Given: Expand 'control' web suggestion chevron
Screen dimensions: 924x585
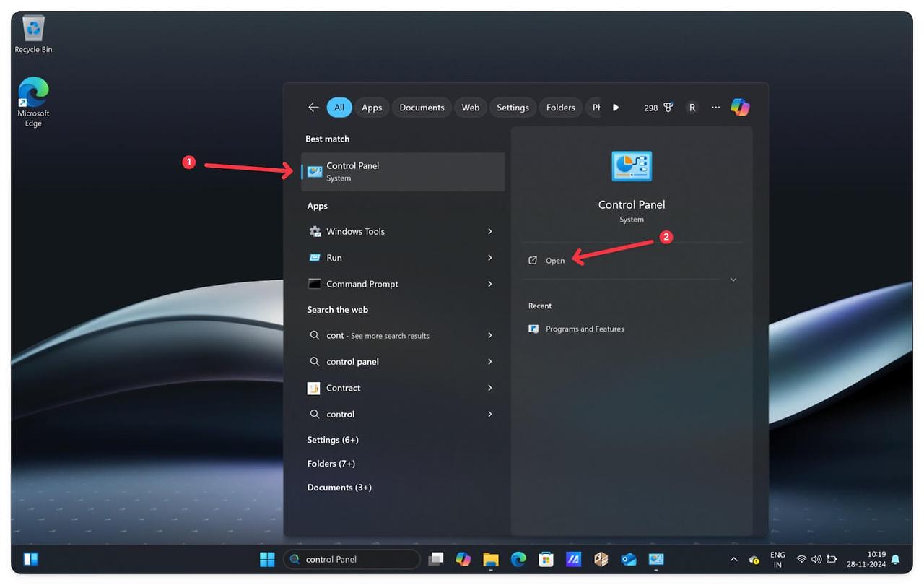Looking at the screenshot, I should pyautogui.click(x=489, y=414).
